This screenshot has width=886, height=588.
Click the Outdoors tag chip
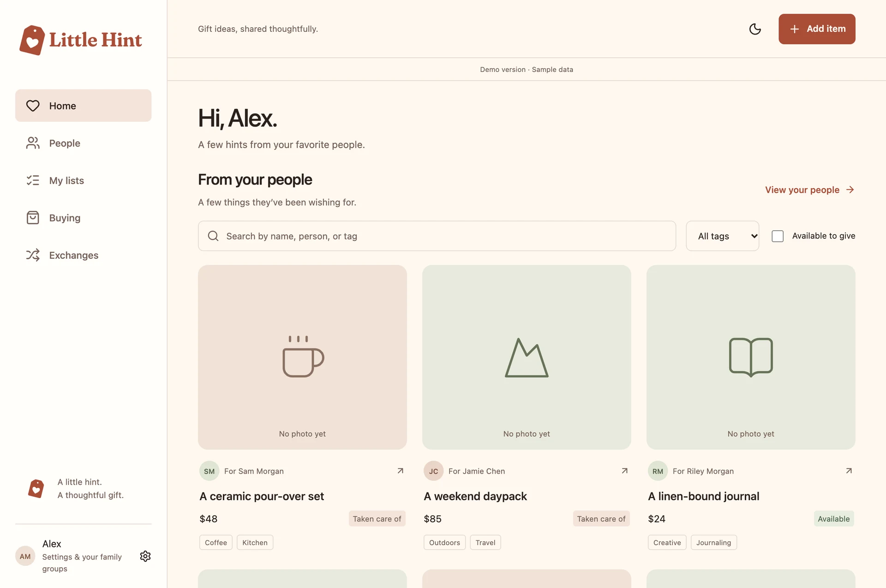tap(444, 542)
